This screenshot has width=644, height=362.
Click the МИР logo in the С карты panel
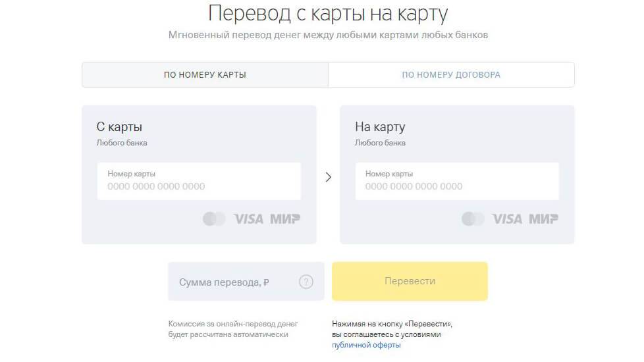coord(284,219)
